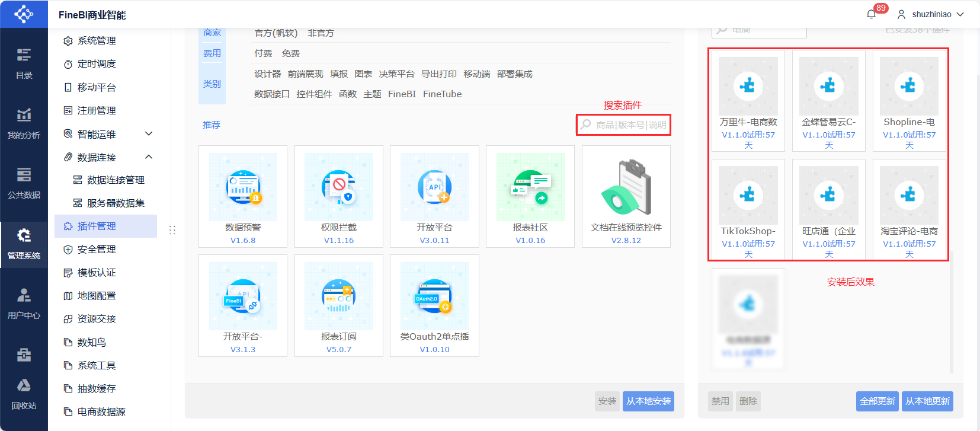This screenshot has width=980, height=431.
Task: Click the toolbox icon above 回收站
Action: point(24,355)
